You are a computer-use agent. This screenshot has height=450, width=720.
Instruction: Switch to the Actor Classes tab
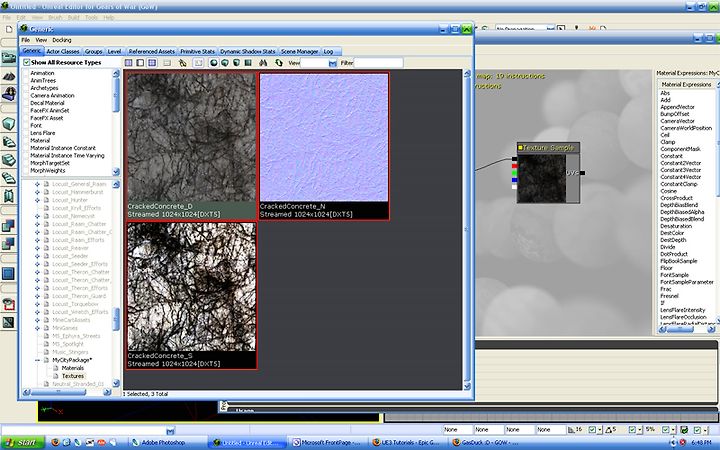point(63,51)
